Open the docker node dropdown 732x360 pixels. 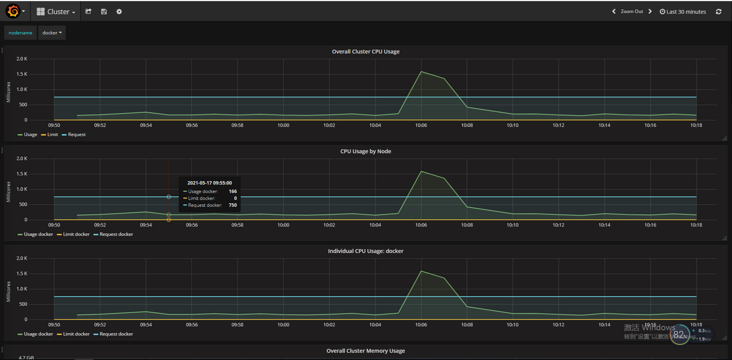52,33
